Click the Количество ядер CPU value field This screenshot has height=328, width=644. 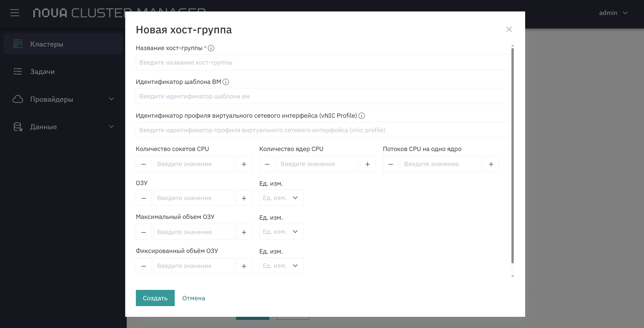(x=317, y=164)
